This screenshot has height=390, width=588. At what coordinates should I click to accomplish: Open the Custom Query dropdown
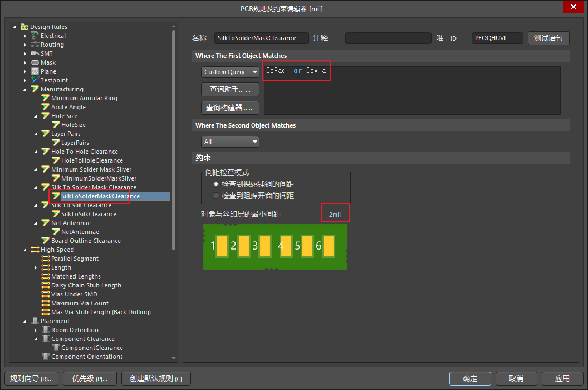click(x=231, y=72)
